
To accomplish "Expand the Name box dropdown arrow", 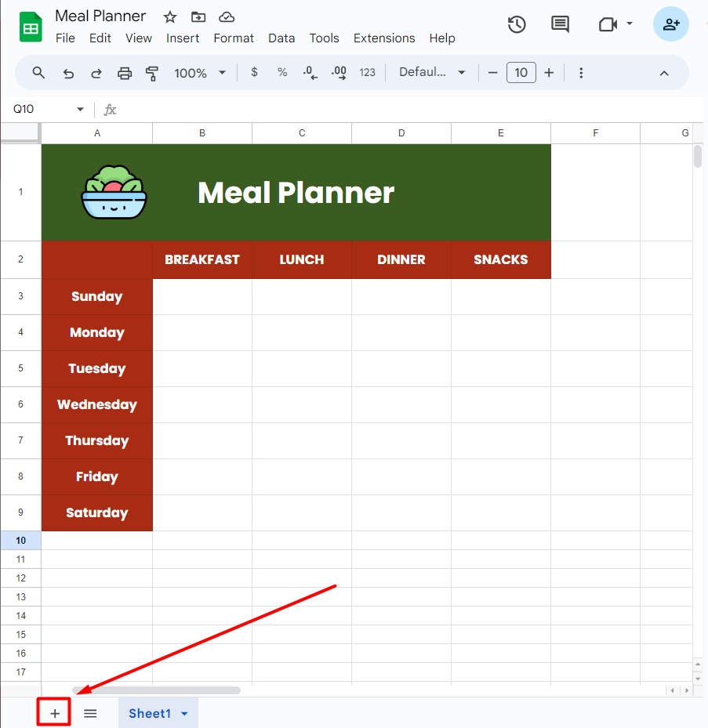I will pyautogui.click(x=81, y=109).
